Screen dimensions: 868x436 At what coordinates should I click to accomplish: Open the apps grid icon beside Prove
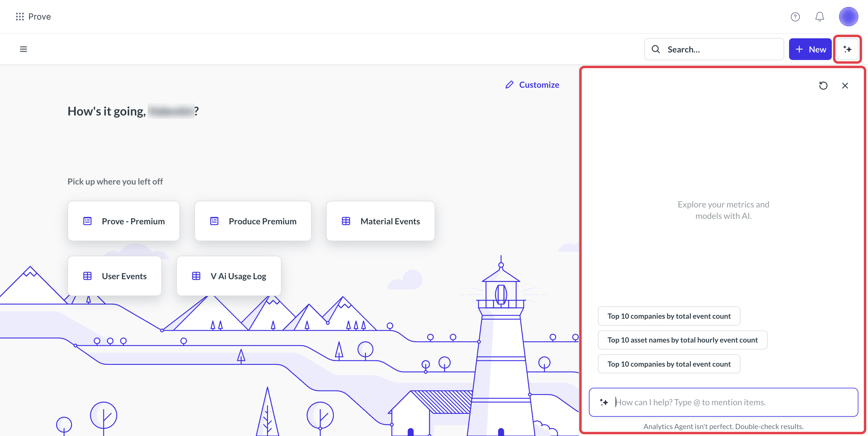coord(20,17)
